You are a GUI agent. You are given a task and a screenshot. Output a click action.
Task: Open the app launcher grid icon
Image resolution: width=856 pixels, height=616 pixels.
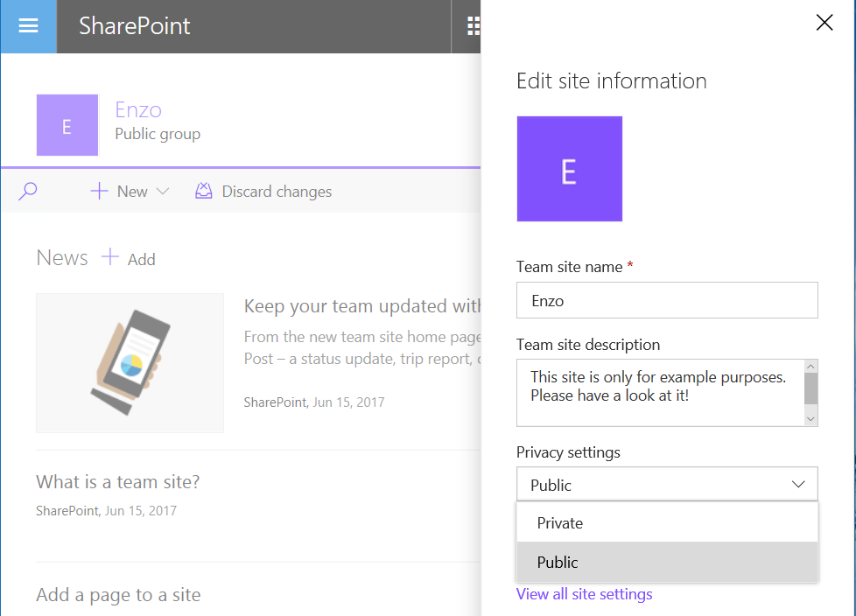pos(473,26)
